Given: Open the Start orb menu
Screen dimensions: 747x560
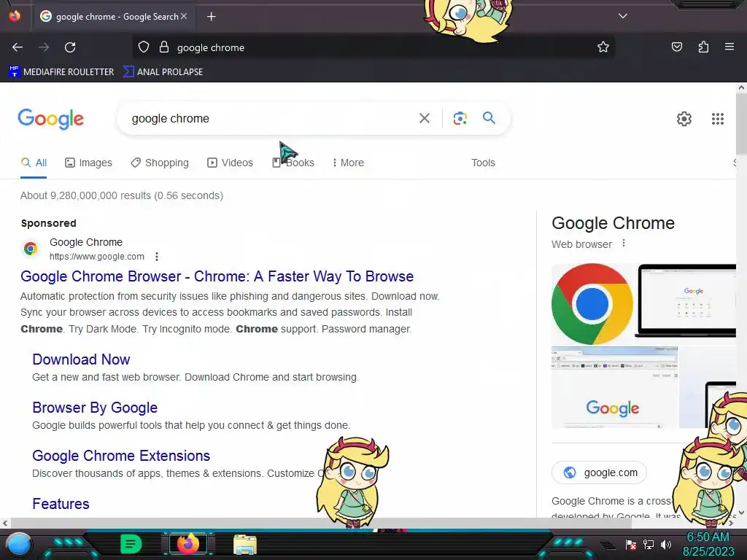Looking at the screenshot, I should click(19, 544).
